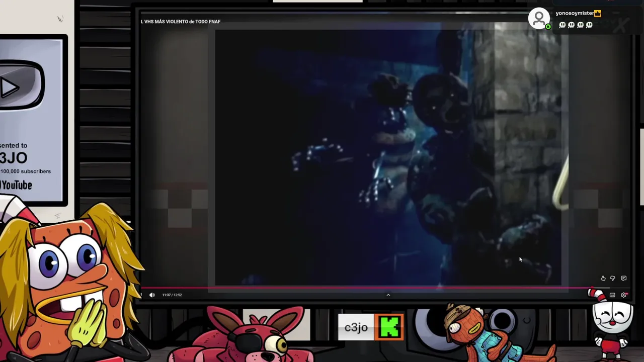This screenshot has width=644, height=362.
Task: Click the first skull emote in the chat message
Action: pyautogui.click(x=562, y=25)
